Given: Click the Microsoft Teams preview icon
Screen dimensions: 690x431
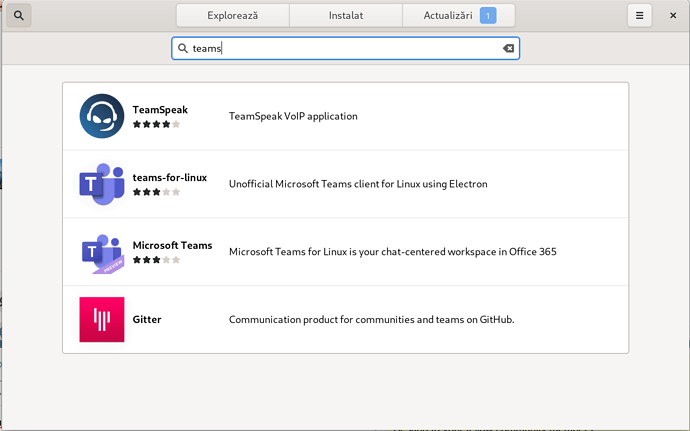Looking at the screenshot, I should [102, 253].
